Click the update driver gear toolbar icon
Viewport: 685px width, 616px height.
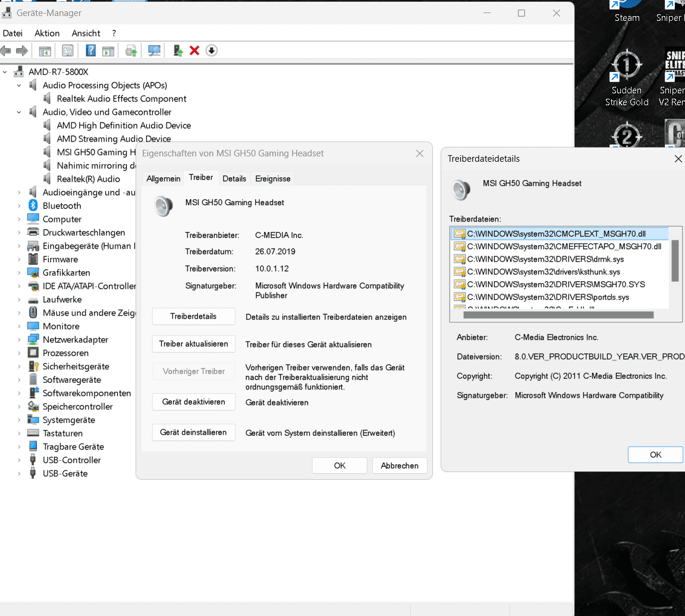(131, 51)
